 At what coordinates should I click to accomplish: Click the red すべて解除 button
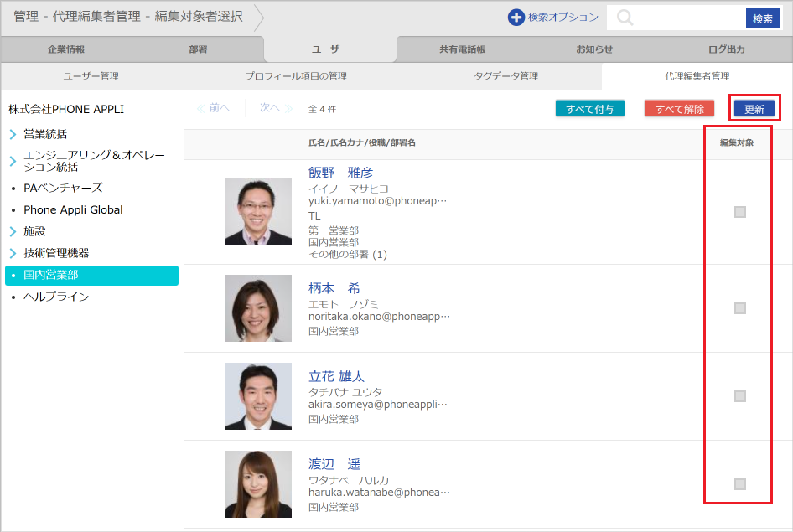point(679,109)
